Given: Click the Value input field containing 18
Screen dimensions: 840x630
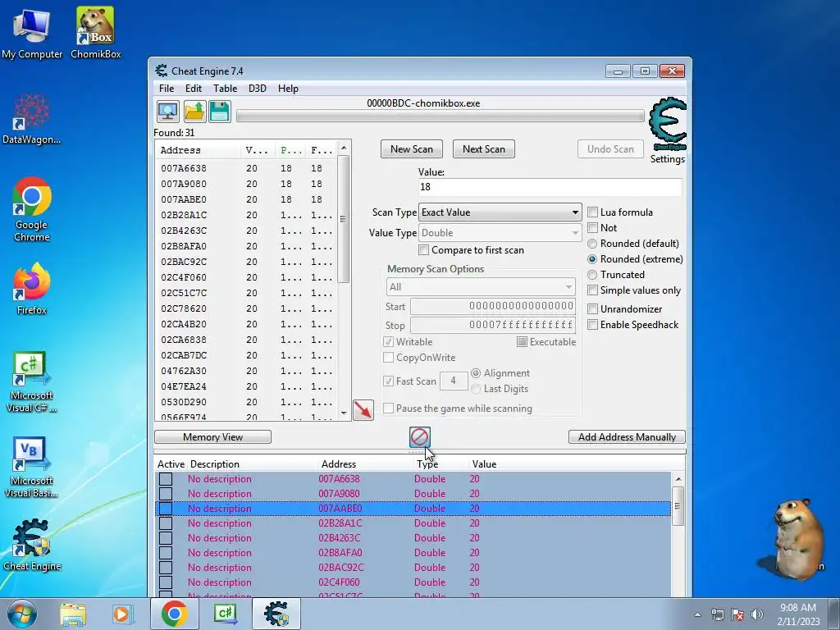Looking at the screenshot, I should [550, 187].
